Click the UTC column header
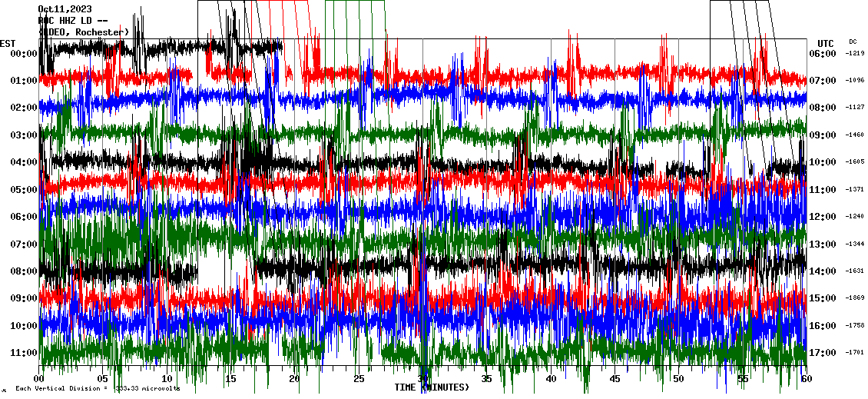This screenshot has width=868, height=399. (x=826, y=43)
